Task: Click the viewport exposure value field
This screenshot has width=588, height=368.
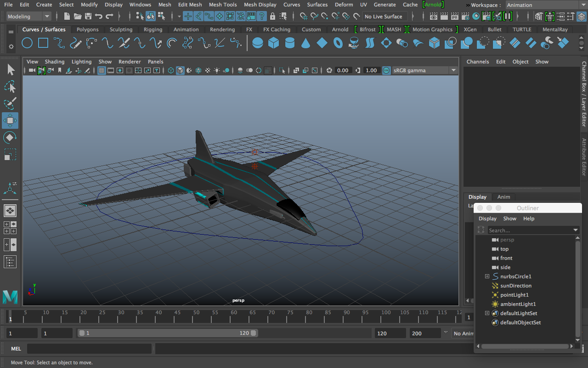Action: 343,70
